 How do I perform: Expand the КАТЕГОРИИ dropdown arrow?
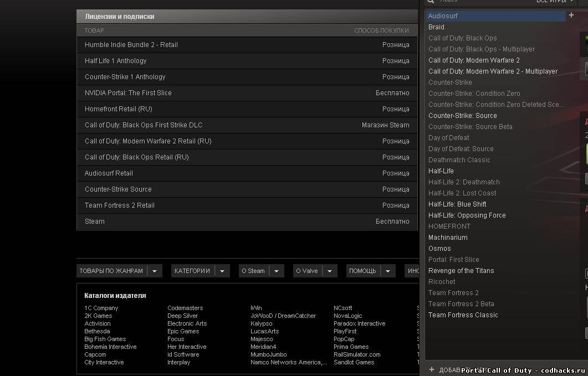pyautogui.click(x=222, y=271)
